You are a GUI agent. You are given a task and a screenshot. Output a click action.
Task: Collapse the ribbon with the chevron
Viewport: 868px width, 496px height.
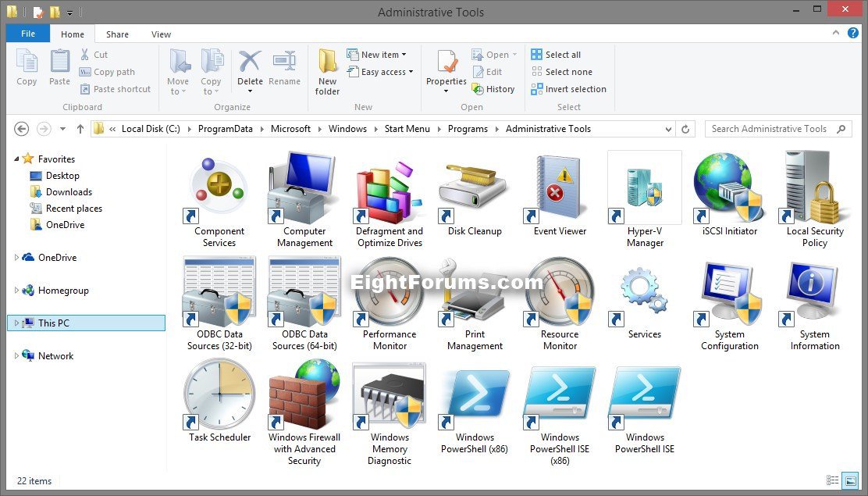835,34
